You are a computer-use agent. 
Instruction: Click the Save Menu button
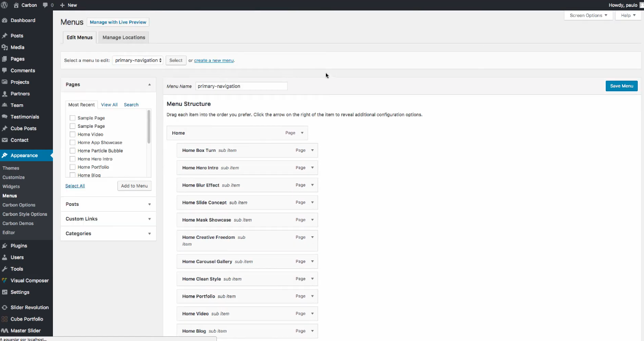(621, 86)
